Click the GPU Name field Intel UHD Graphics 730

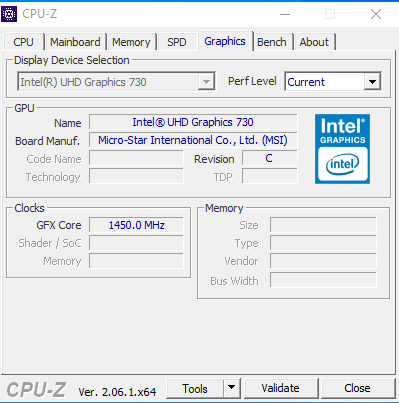tap(193, 122)
